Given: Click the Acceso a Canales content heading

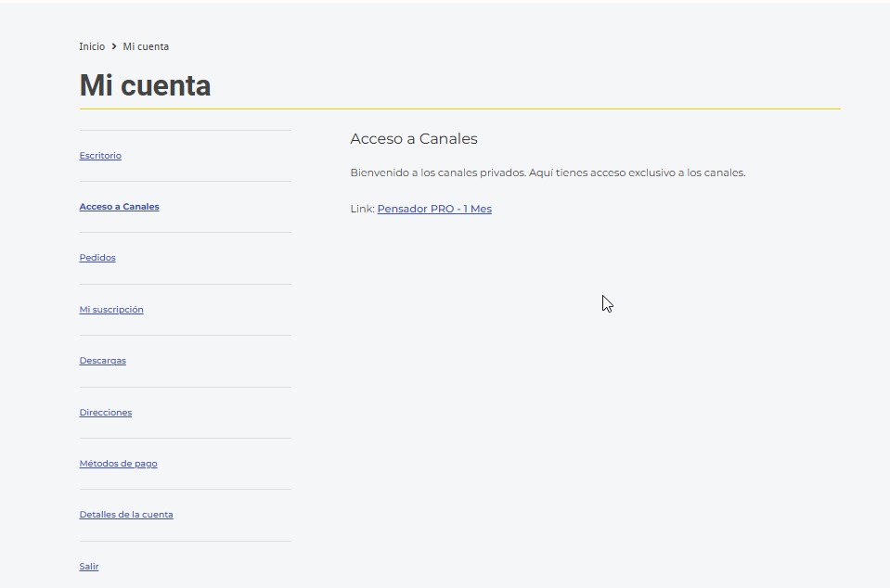Looking at the screenshot, I should (413, 139).
